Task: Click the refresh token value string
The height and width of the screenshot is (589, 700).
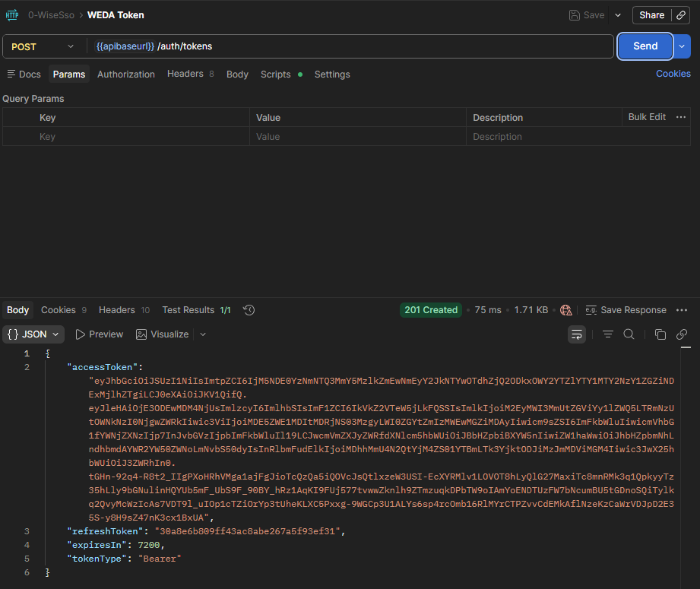Action: [x=247, y=531]
